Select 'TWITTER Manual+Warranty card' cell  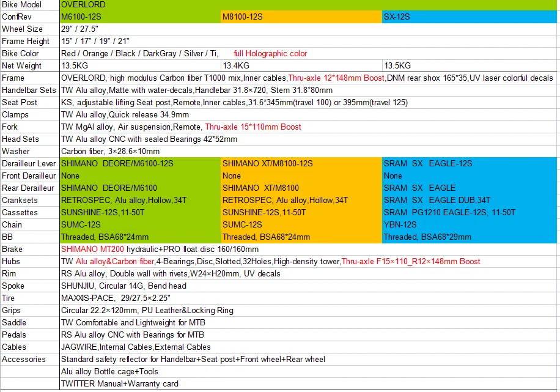(x=308, y=384)
